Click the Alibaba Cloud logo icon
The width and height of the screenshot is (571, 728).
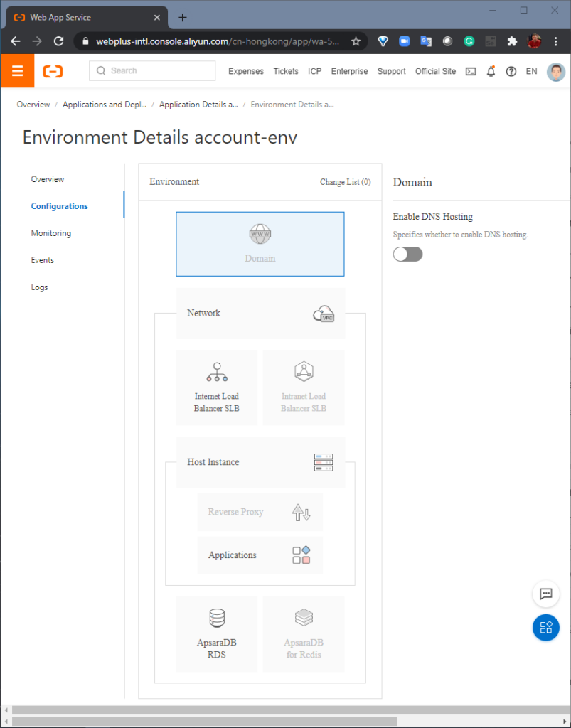click(x=53, y=71)
